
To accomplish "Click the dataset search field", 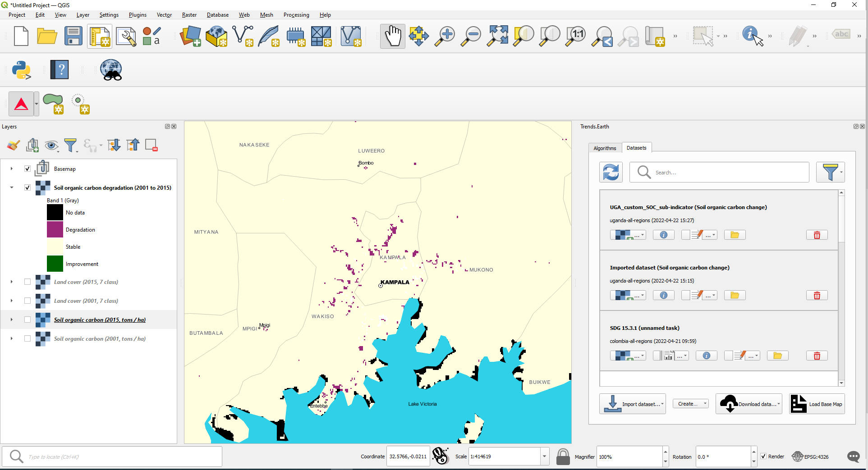I will pyautogui.click(x=719, y=172).
